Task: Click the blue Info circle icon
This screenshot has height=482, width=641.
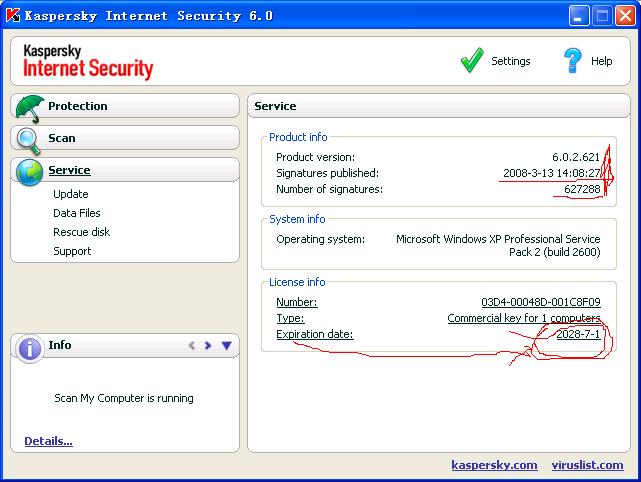Action: (29, 349)
